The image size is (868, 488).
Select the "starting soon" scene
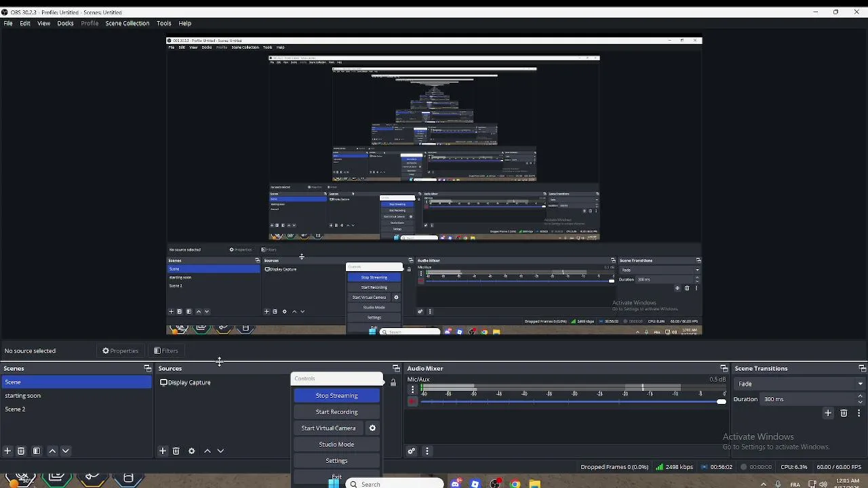tap(76, 396)
